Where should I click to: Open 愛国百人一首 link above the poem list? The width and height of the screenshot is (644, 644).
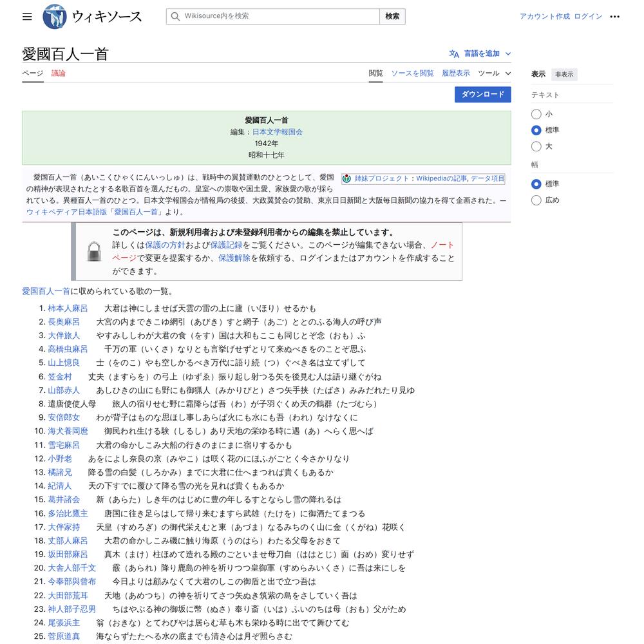(46, 292)
